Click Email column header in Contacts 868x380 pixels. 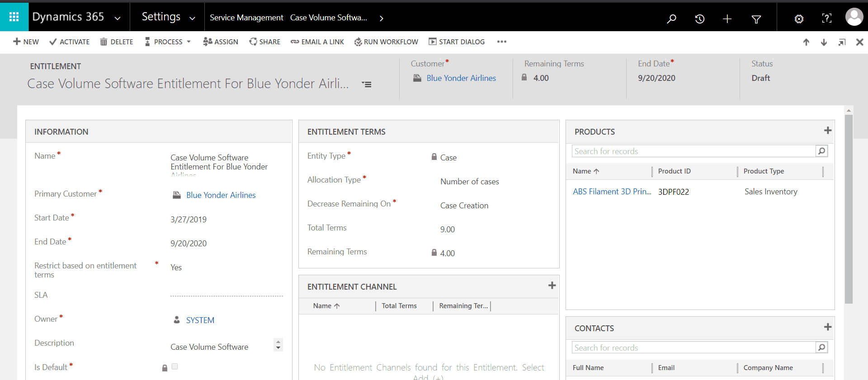666,368
